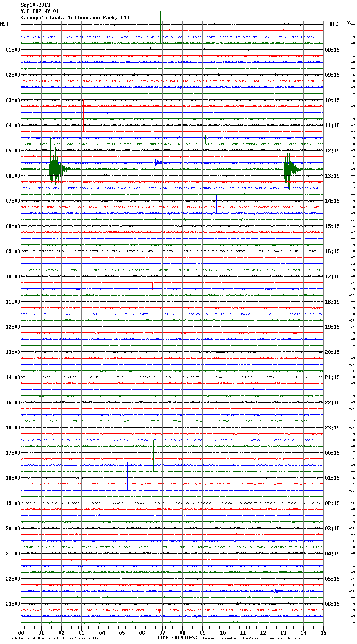Click the "13:15" UTC time label
The image size is (357, 644).
tap(332, 176)
